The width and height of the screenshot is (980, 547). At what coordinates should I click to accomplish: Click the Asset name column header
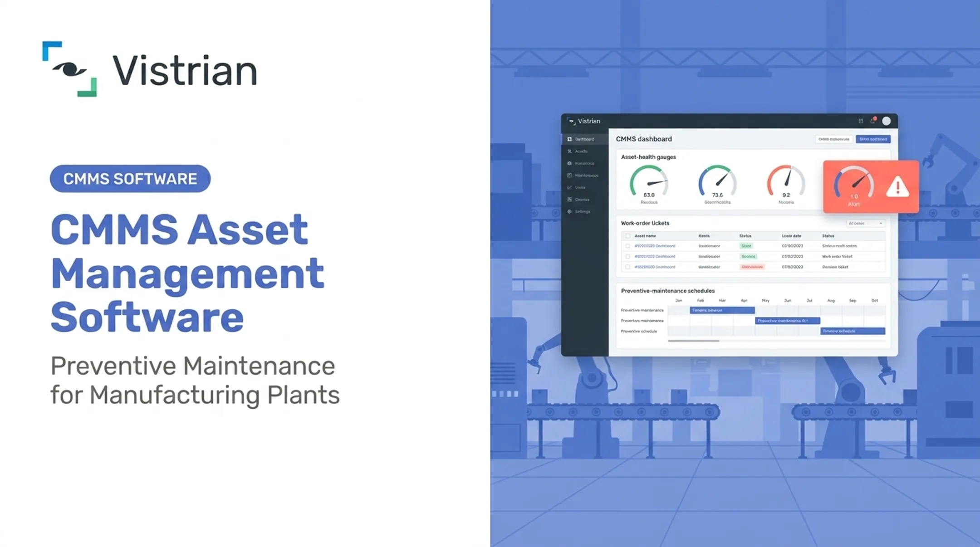pos(645,236)
